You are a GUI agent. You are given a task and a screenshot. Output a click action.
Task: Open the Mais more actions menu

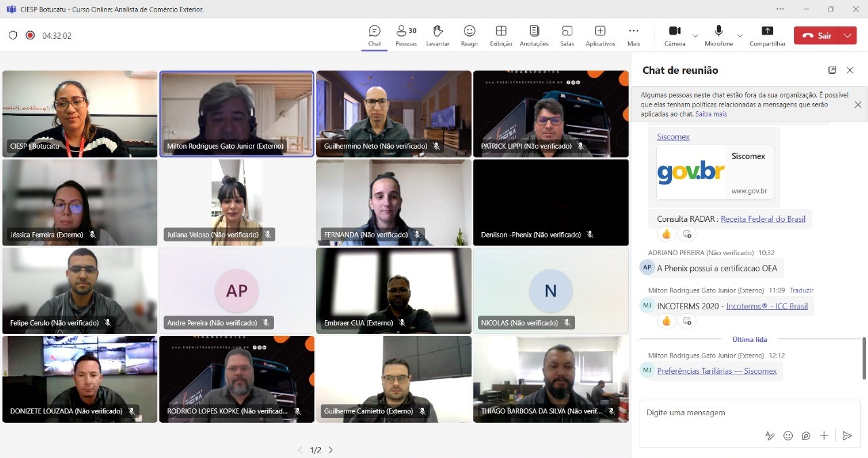click(x=633, y=35)
